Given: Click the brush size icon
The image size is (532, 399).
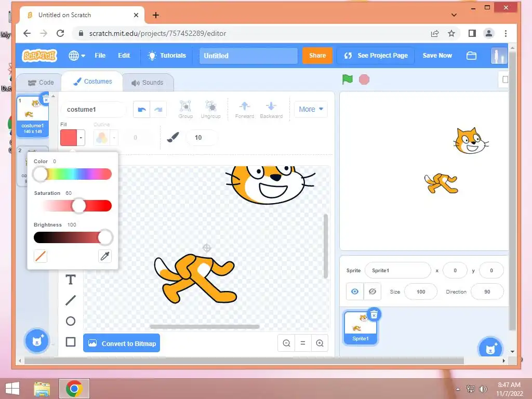Looking at the screenshot, I should coord(173,137).
